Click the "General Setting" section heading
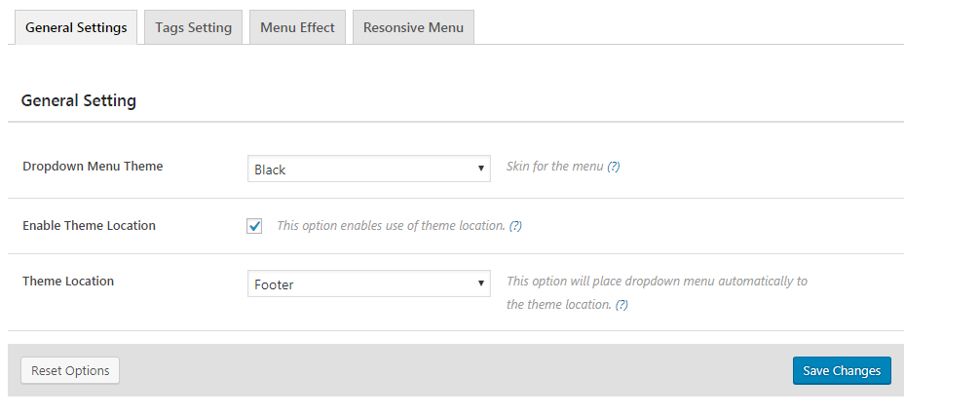Viewport: 980px width, 415px height. tap(79, 100)
